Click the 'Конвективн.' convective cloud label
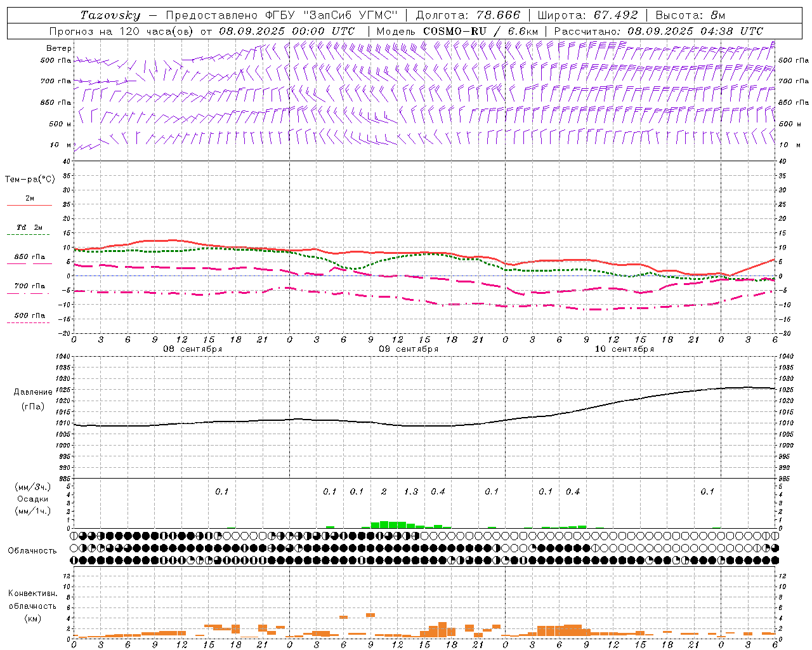This screenshot has width=812, height=650. tap(33, 594)
